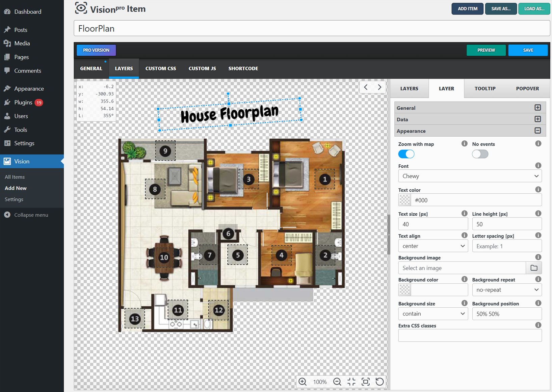The image size is (552, 392).
Task: Open the Font dropdown showing Chewy
Action: [x=470, y=176]
